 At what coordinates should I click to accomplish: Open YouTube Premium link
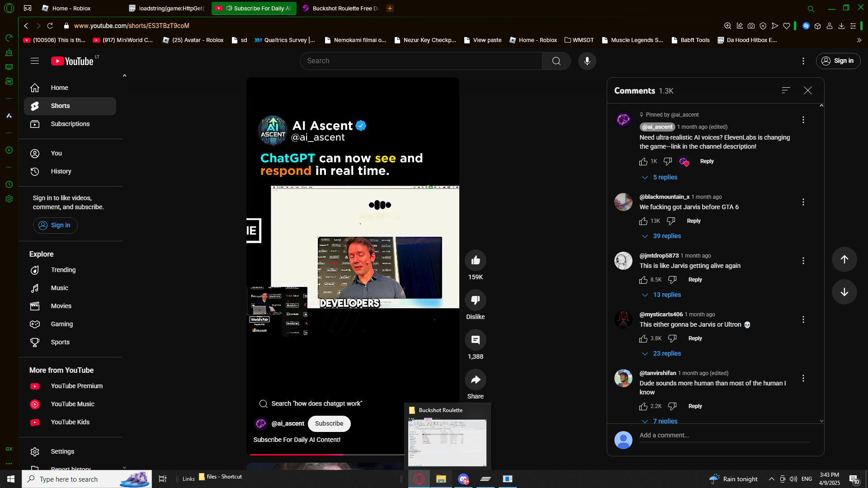pyautogui.click(x=70, y=386)
